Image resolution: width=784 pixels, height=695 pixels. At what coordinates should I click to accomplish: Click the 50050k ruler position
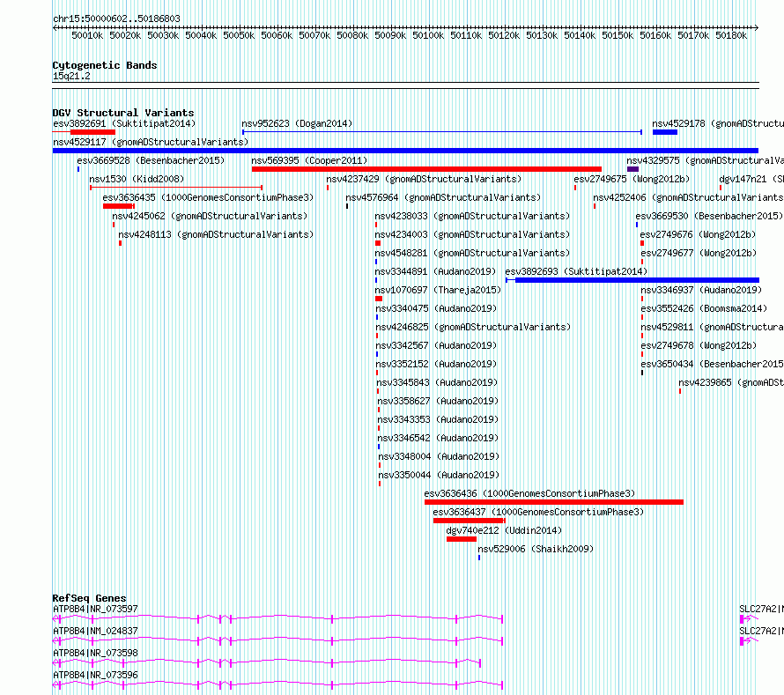pyautogui.click(x=239, y=35)
